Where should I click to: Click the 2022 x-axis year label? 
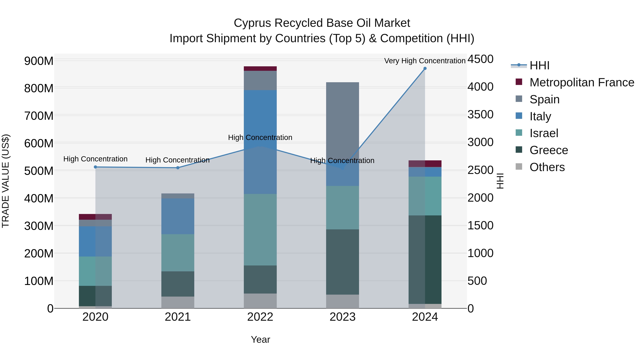(x=260, y=317)
